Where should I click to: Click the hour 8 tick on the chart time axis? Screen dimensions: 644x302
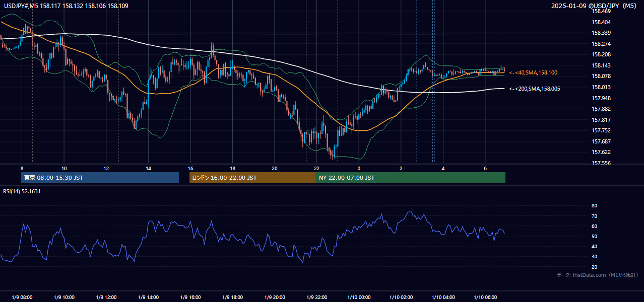click(x=22, y=168)
